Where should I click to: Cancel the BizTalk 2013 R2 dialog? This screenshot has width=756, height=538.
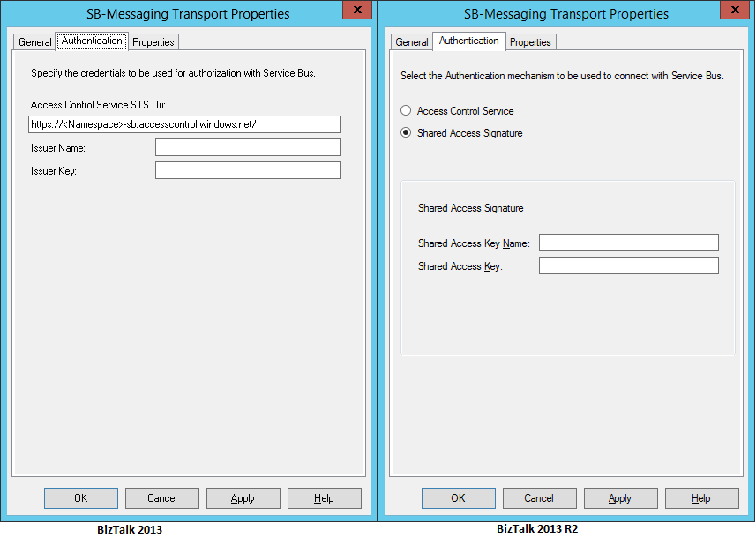(x=540, y=498)
